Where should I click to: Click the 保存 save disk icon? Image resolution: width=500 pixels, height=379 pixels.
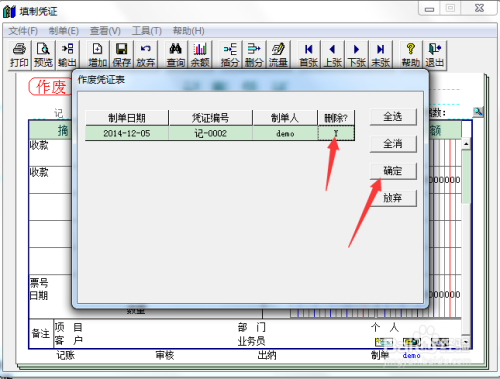click(121, 55)
